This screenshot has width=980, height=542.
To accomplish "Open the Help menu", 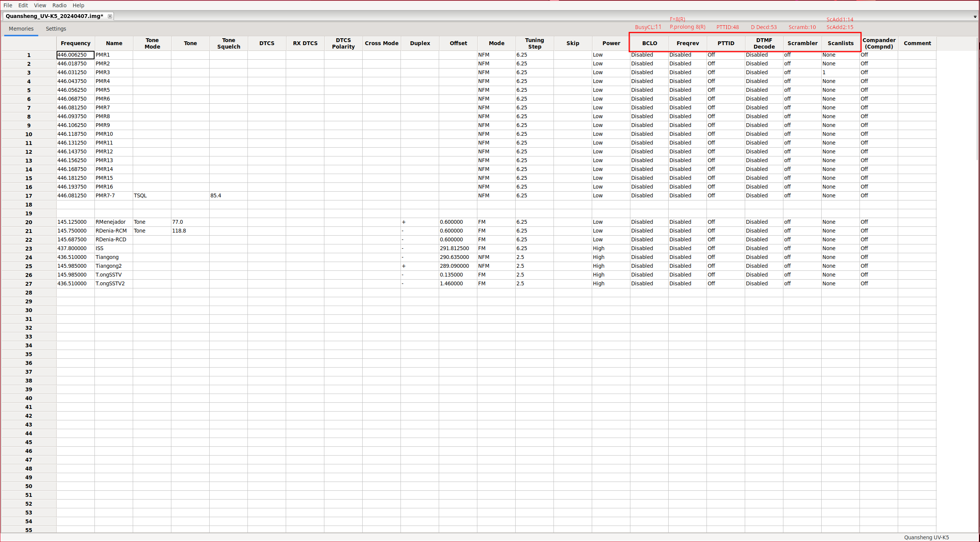I will (x=78, y=5).
